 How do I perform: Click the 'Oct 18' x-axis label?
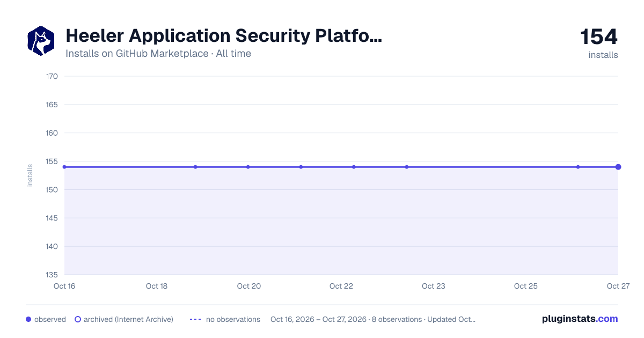[157, 286]
